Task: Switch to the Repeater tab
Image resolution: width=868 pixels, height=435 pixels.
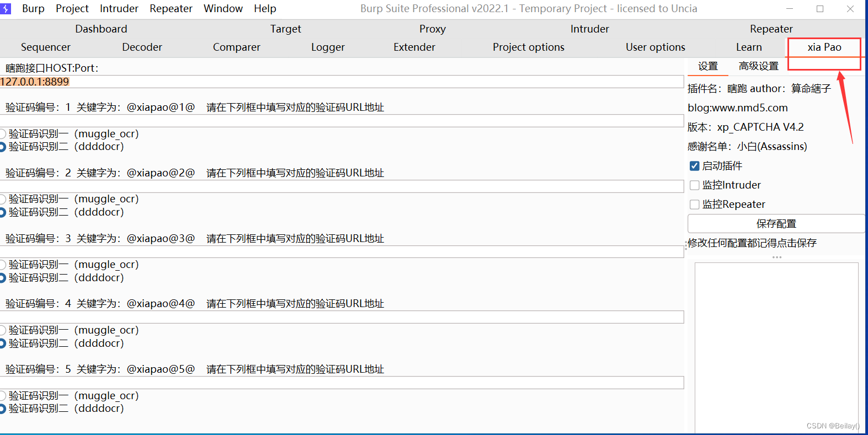Action: tap(771, 29)
